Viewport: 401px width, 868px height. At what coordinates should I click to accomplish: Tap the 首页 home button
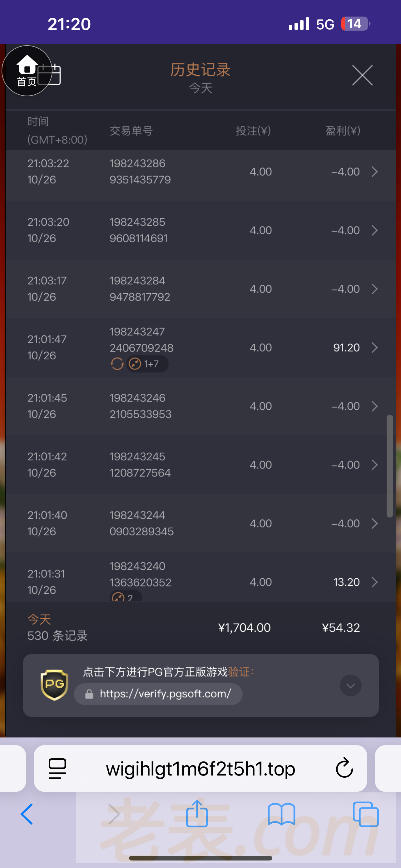point(27,71)
